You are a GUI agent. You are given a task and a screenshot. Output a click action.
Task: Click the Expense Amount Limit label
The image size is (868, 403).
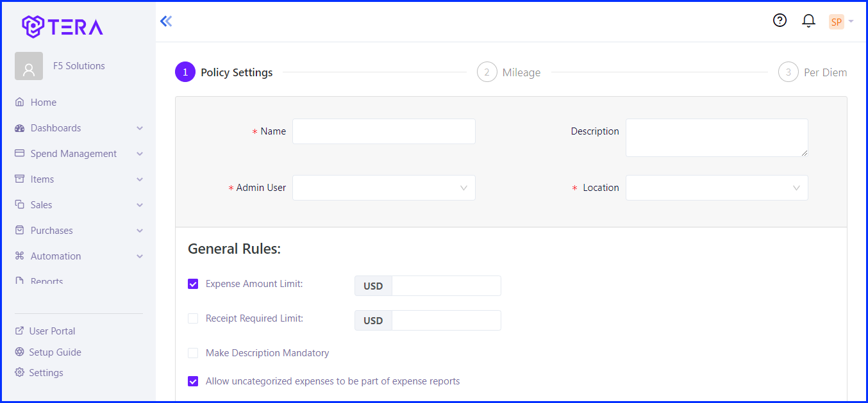255,284
